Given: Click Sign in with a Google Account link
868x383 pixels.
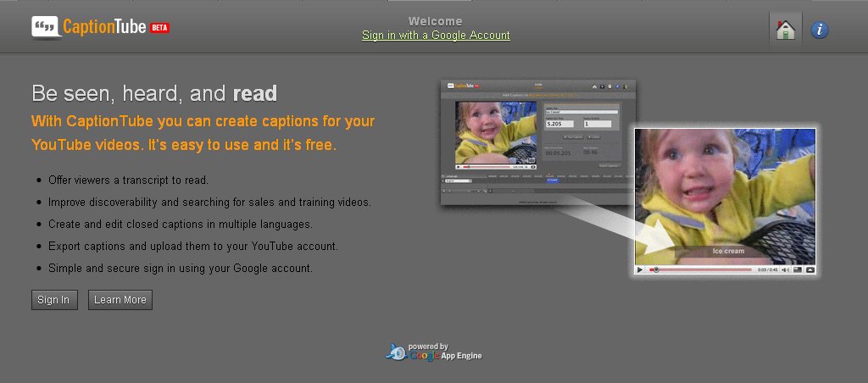Looking at the screenshot, I should [436, 36].
